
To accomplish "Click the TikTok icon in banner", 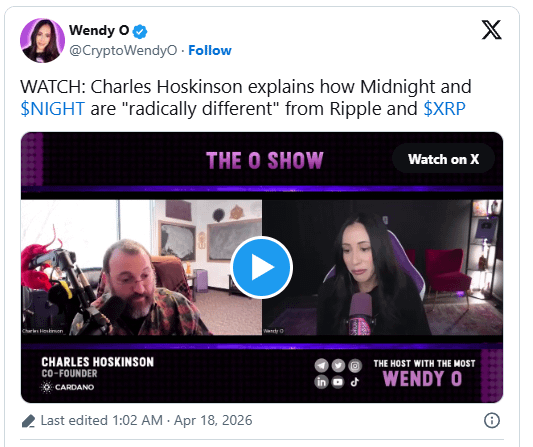I will [355, 382].
